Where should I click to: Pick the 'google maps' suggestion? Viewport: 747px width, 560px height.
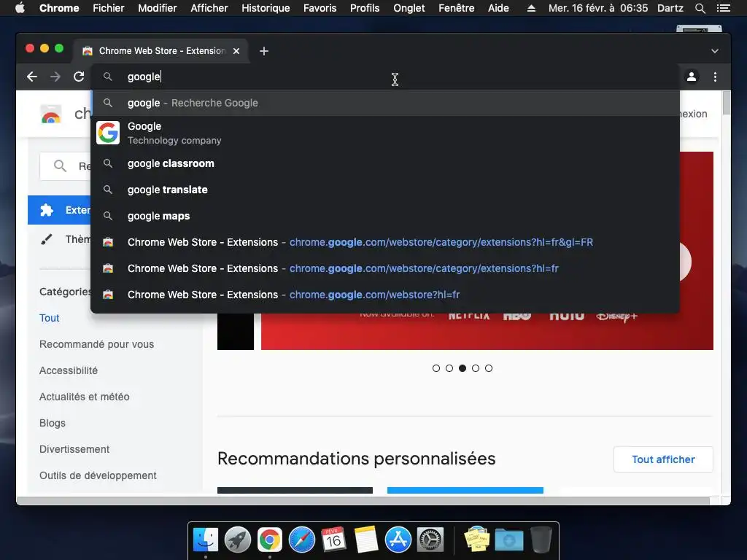(x=385, y=216)
